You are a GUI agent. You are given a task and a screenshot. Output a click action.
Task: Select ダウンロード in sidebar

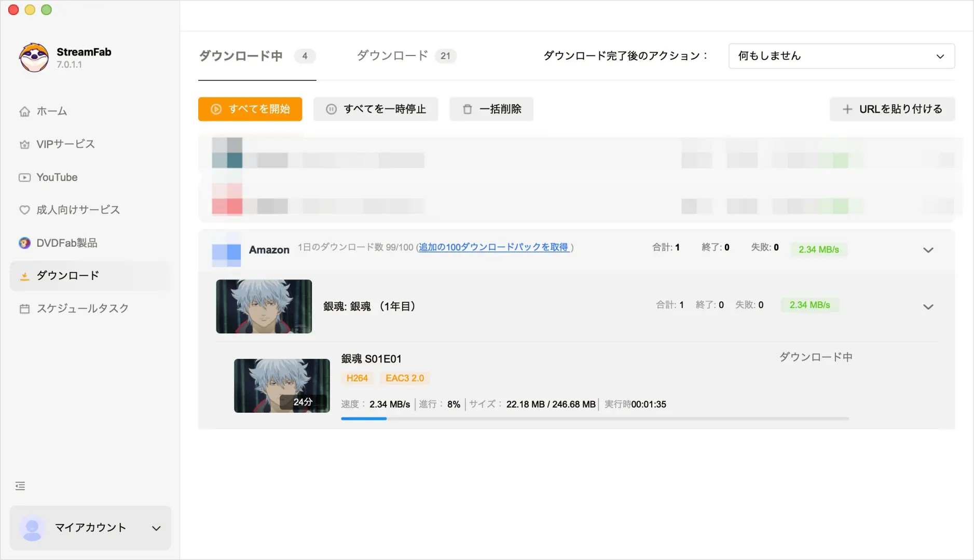(x=90, y=276)
